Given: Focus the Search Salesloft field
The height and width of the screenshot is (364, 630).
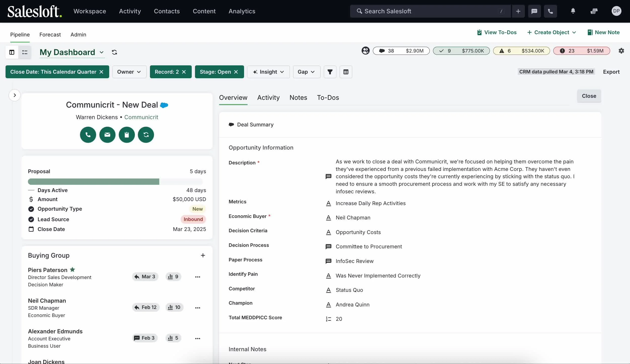Looking at the screenshot, I should tap(430, 11).
